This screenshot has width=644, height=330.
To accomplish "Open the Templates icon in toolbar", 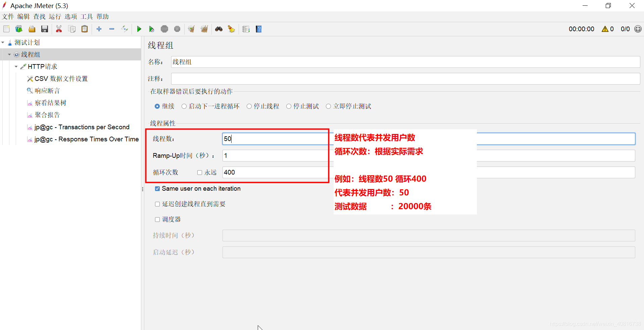I will (x=19, y=29).
